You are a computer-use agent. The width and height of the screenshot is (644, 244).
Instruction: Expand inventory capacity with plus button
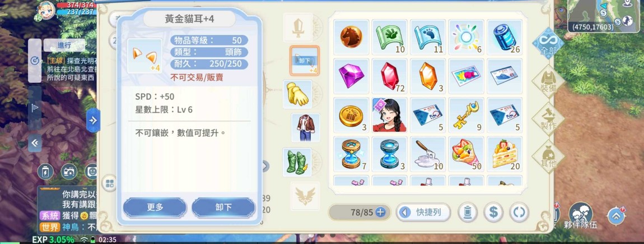click(x=381, y=213)
